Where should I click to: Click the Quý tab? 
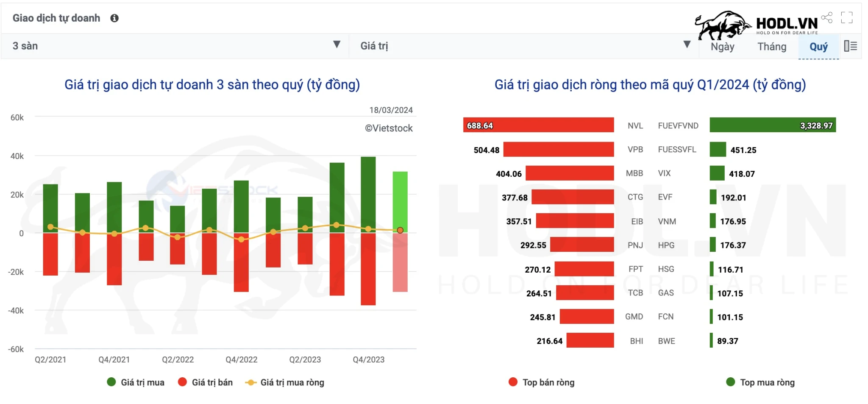click(x=819, y=47)
